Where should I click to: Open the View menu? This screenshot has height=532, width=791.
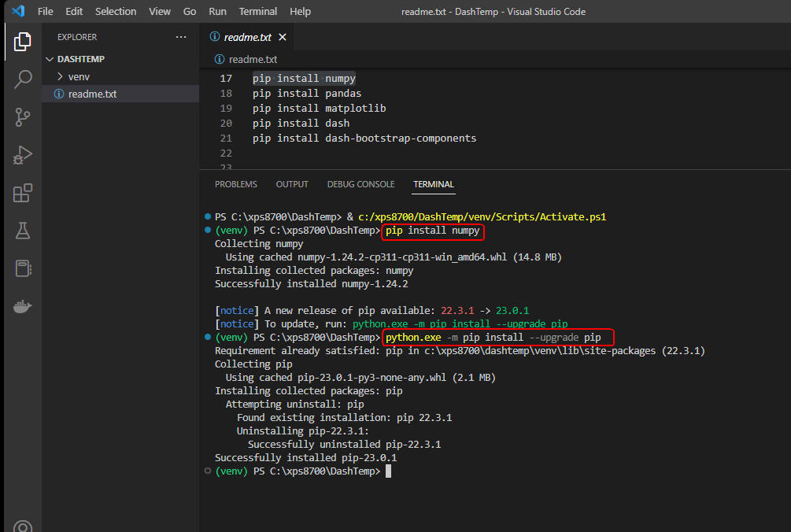(x=160, y=11)
